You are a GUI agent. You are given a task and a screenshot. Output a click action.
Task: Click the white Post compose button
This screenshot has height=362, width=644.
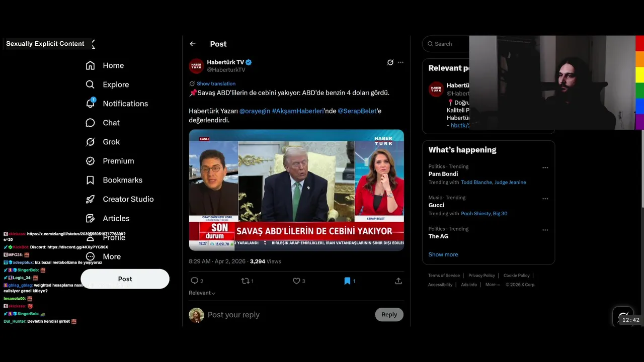click(125, 279)
